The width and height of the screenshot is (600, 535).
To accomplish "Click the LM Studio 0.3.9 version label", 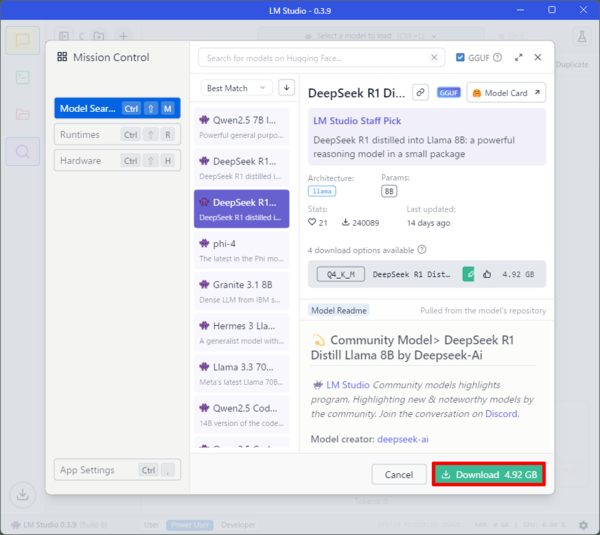I will [50, 525].
